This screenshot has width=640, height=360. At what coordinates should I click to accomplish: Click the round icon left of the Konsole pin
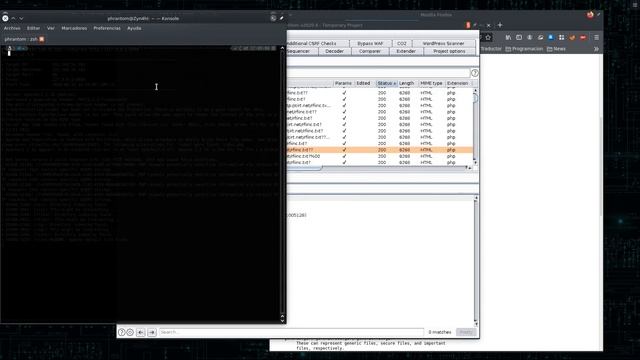pyautogui.click(x=273, y=18)
